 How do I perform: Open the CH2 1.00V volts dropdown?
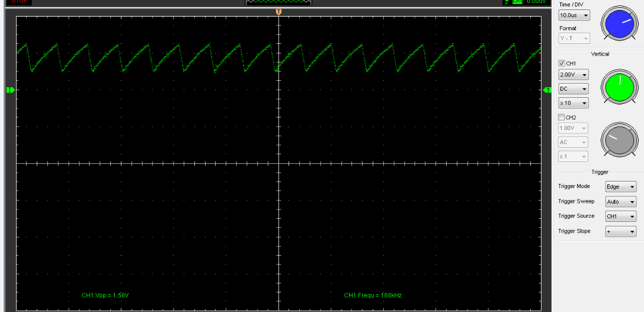(x=573, y=128)
